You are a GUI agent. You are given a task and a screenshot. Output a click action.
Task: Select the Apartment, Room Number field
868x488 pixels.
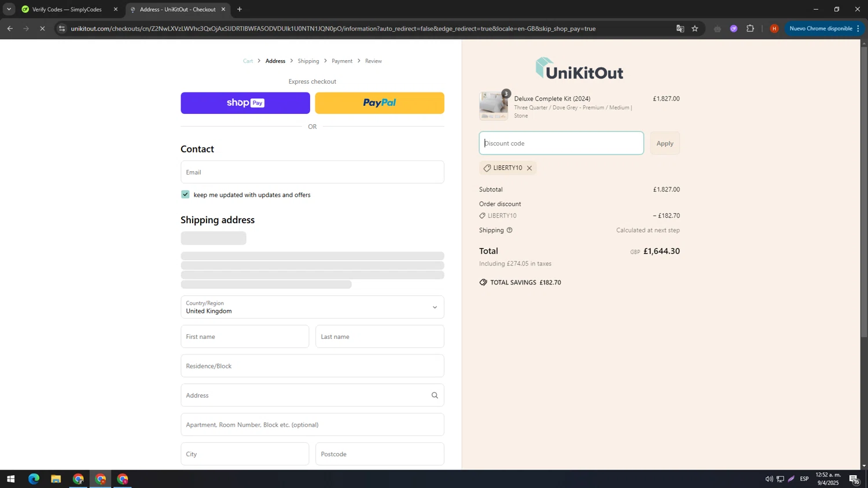(x=312, y=424)
